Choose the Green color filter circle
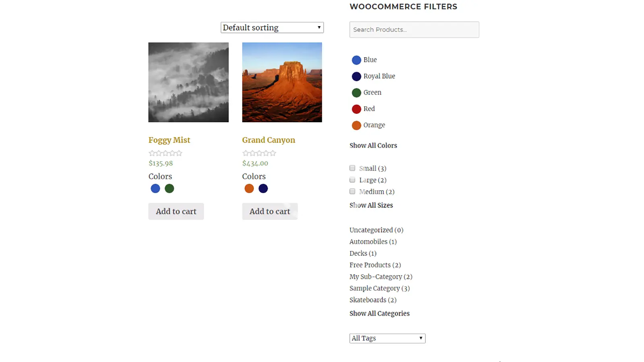The image size is (644, 362). coord(356,93)
